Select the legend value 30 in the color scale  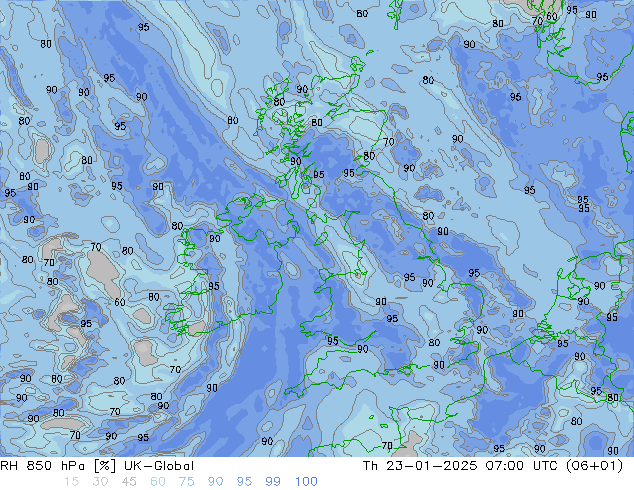(x=100, y=482)
